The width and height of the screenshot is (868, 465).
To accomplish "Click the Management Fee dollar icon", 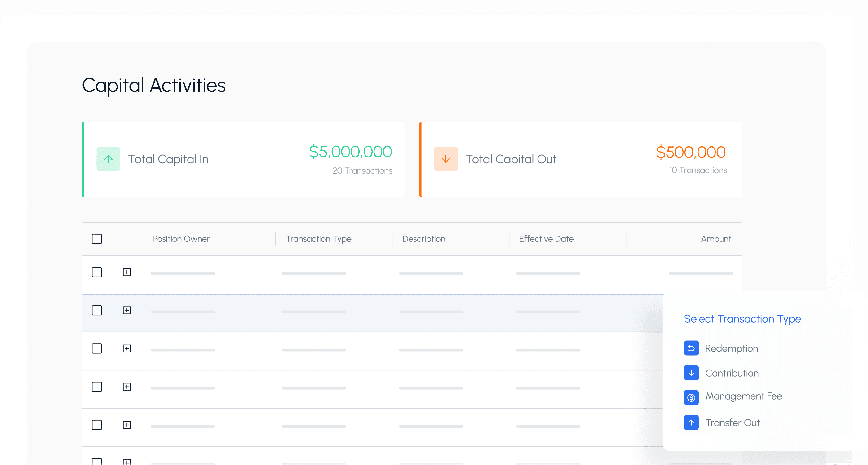I will (x=691, y=397).
